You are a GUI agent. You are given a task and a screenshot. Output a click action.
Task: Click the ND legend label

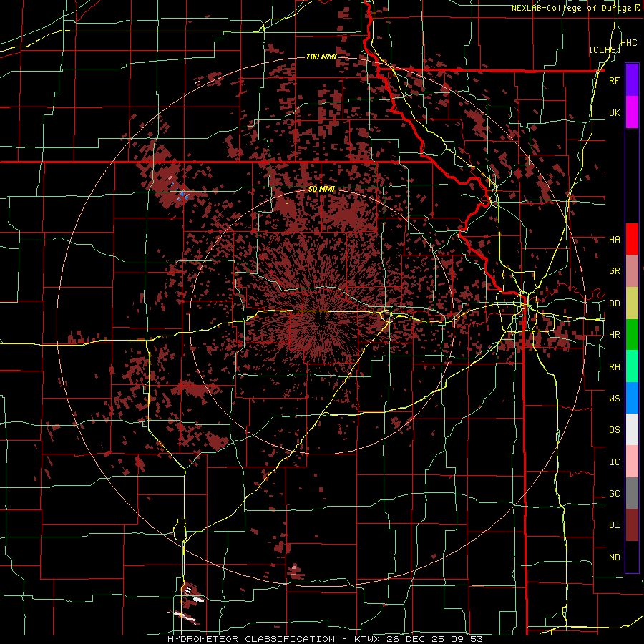pos(614,557)
